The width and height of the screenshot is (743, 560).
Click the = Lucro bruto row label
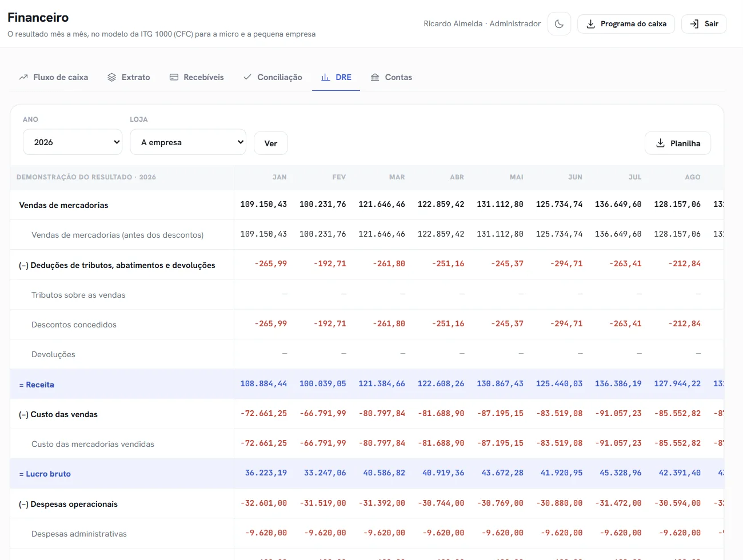coord(45,474)
